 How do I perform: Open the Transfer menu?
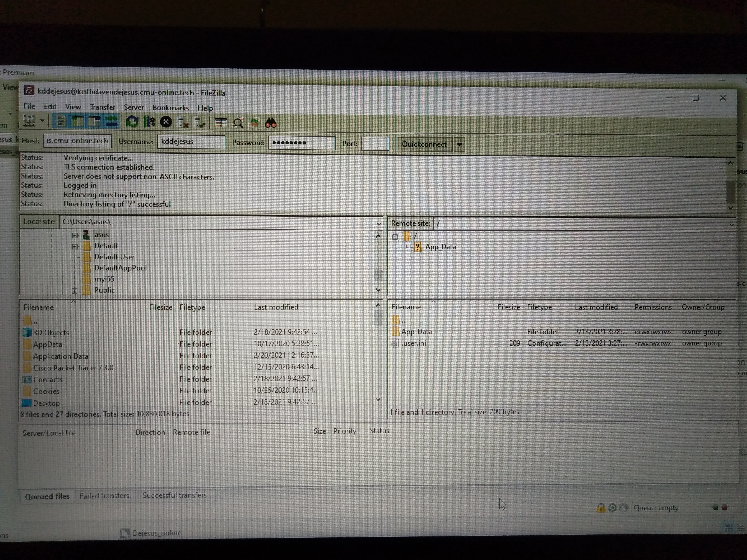click(102, 107)
